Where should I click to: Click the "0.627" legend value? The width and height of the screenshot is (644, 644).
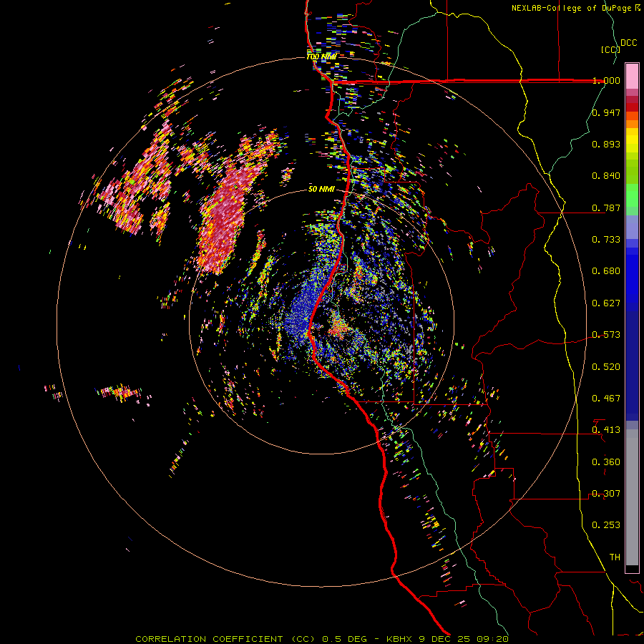coord(606,303)
